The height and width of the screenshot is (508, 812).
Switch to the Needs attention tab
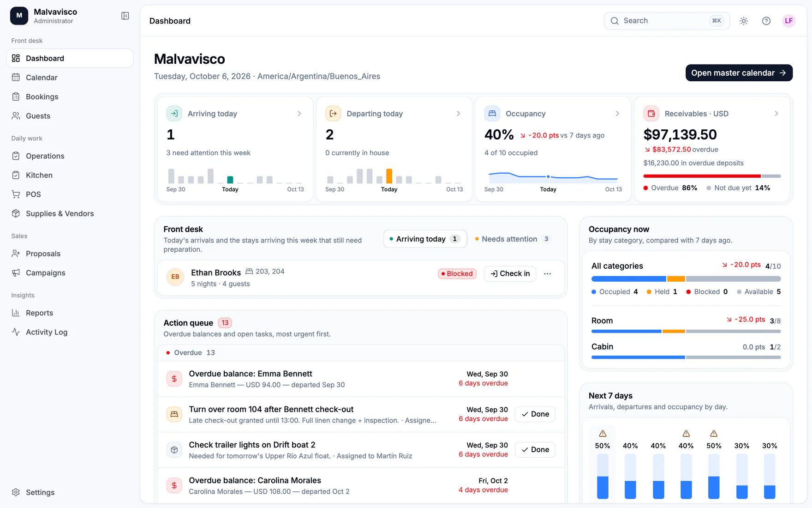click(513, 239)
